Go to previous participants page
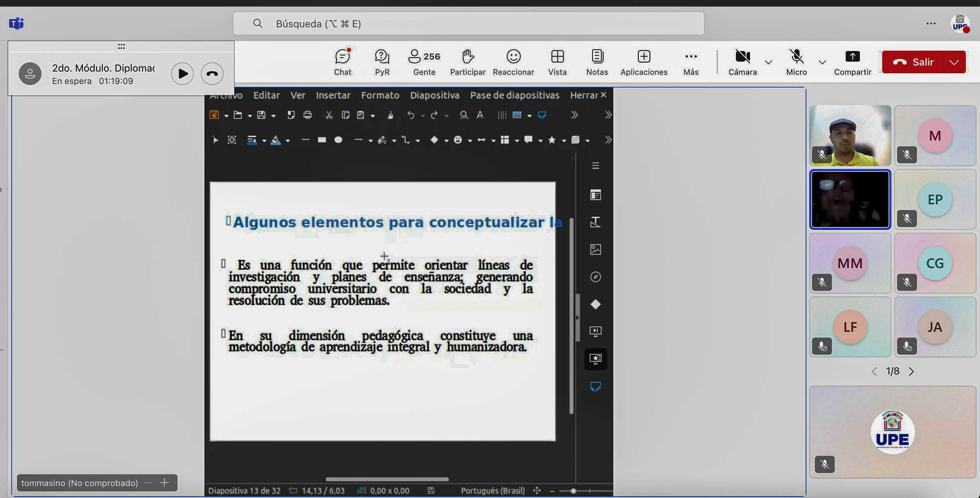 (x=874, y=371)
